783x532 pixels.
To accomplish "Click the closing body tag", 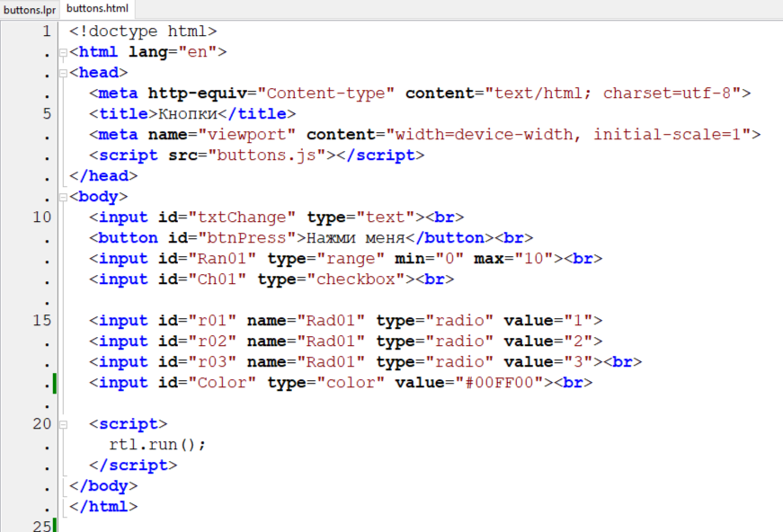I will coord(103,486).
